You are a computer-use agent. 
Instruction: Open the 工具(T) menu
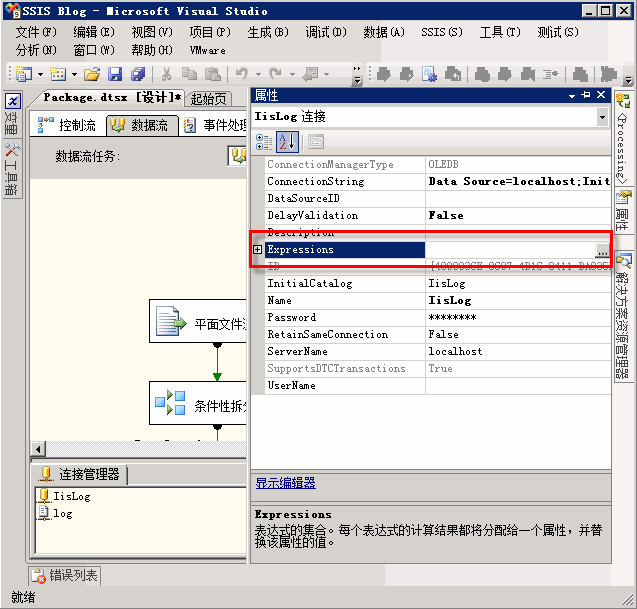[500, 32]
